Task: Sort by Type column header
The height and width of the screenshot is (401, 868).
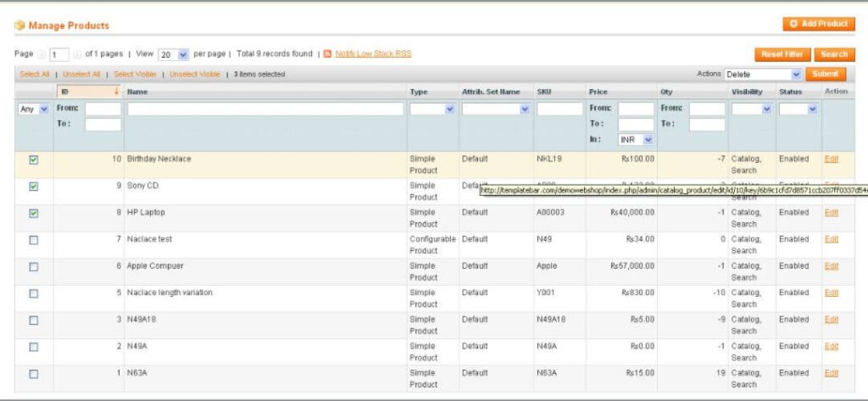Action: click(419, 92)
